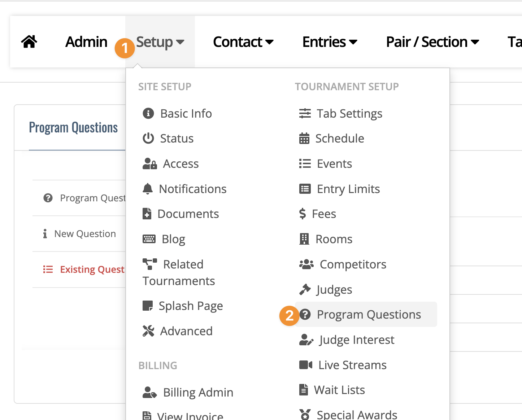Click the Fees dollar sign icon
Image resolution: width=522 pixels, height=420 pixels.
303,214
